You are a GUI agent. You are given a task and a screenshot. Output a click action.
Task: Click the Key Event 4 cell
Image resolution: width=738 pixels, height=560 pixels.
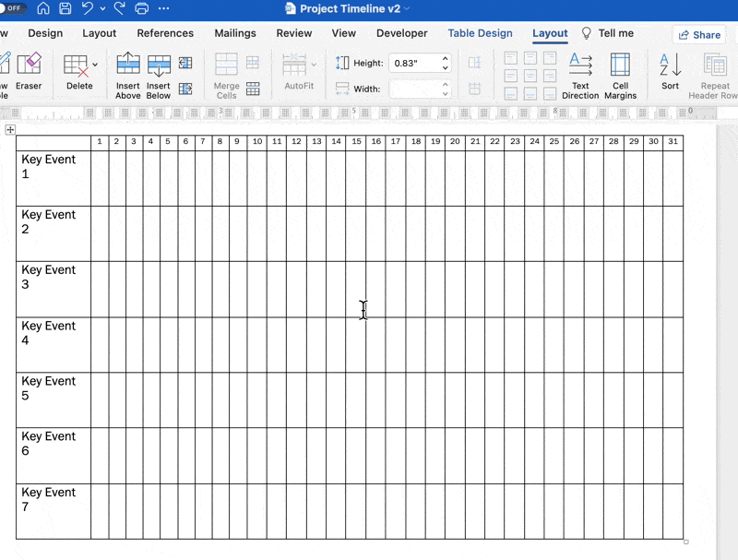tap(54, 345)
